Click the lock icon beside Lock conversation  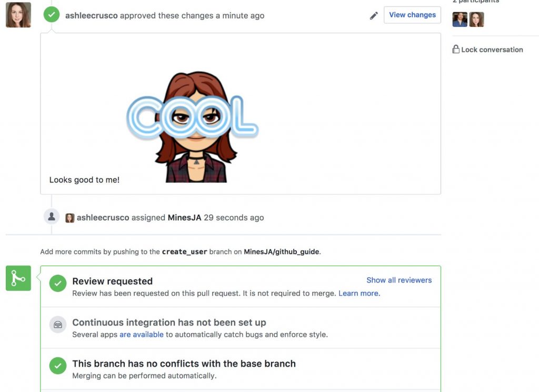pyautogui.click(x=456, y=49)
